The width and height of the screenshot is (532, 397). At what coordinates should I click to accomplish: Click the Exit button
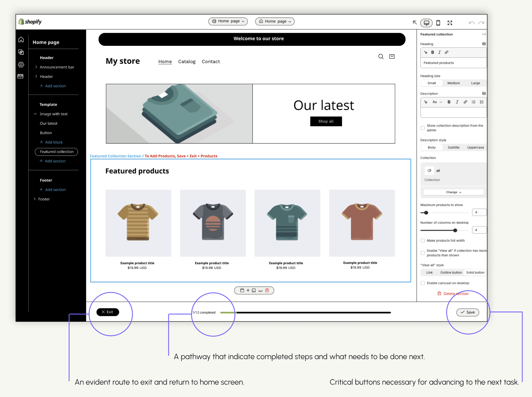107,312
